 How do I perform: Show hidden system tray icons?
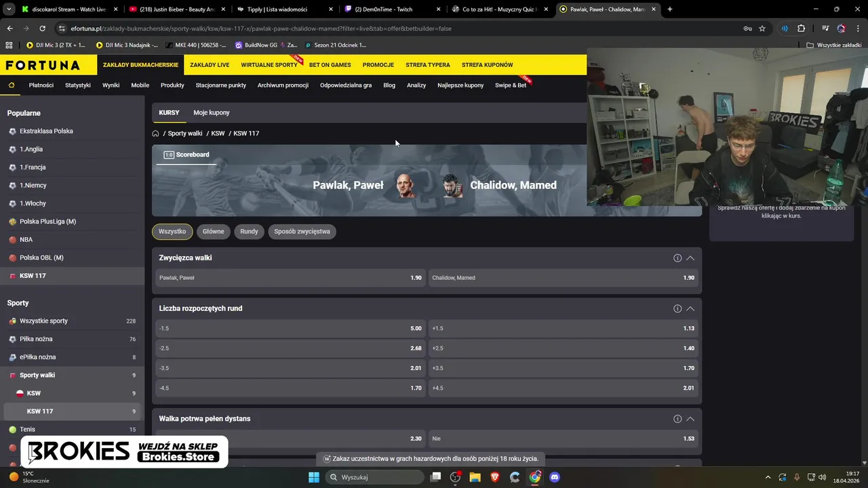[x=768, y=477]
